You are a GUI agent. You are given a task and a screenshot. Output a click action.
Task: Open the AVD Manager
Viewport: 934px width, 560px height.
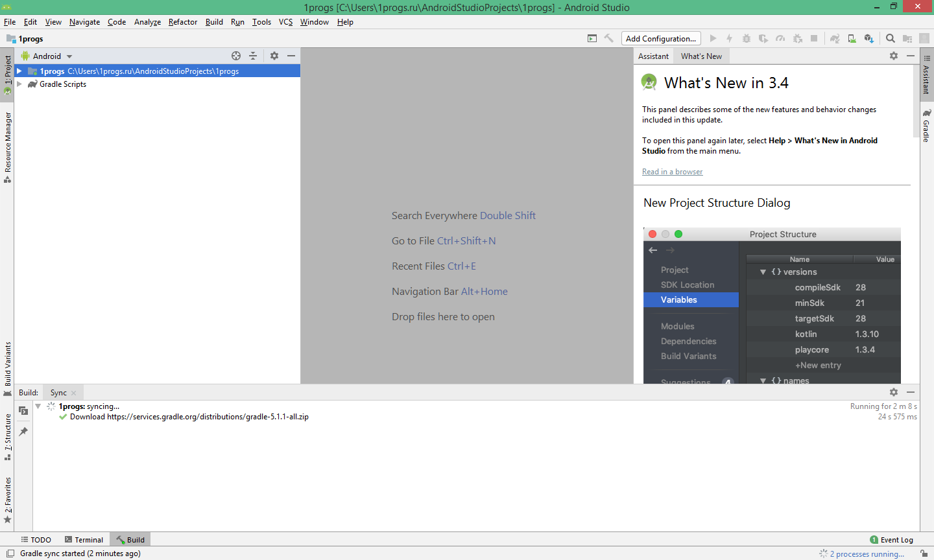click(852, 38)
